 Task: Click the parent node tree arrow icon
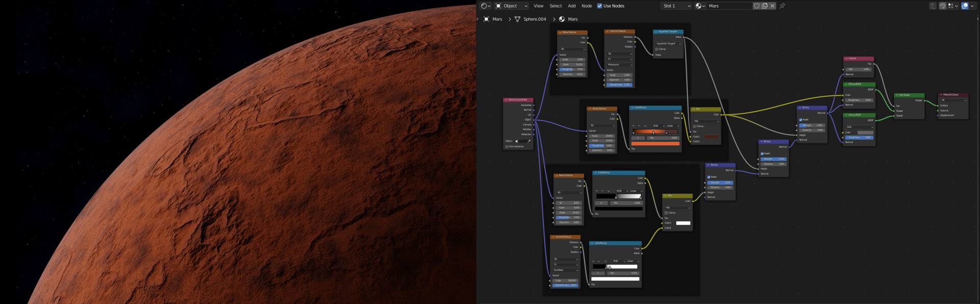coord(933,6)
